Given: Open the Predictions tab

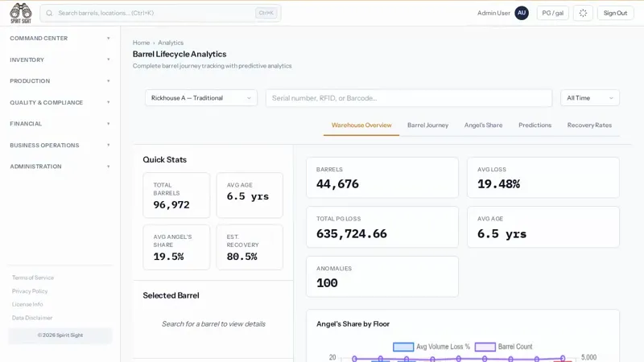Looking at the screenshot, I should point(535,125).
